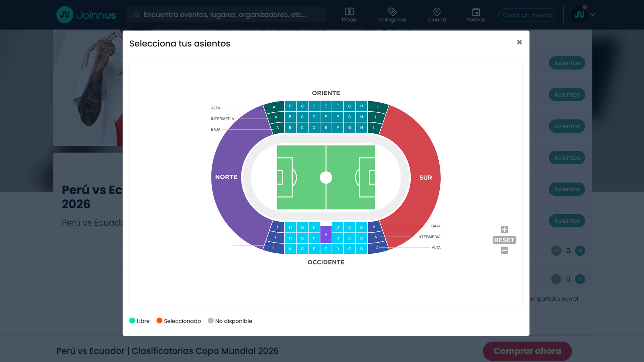The image size is (644, 362).
Task: Open the Precio filter
Action: [x=349, y=15]
